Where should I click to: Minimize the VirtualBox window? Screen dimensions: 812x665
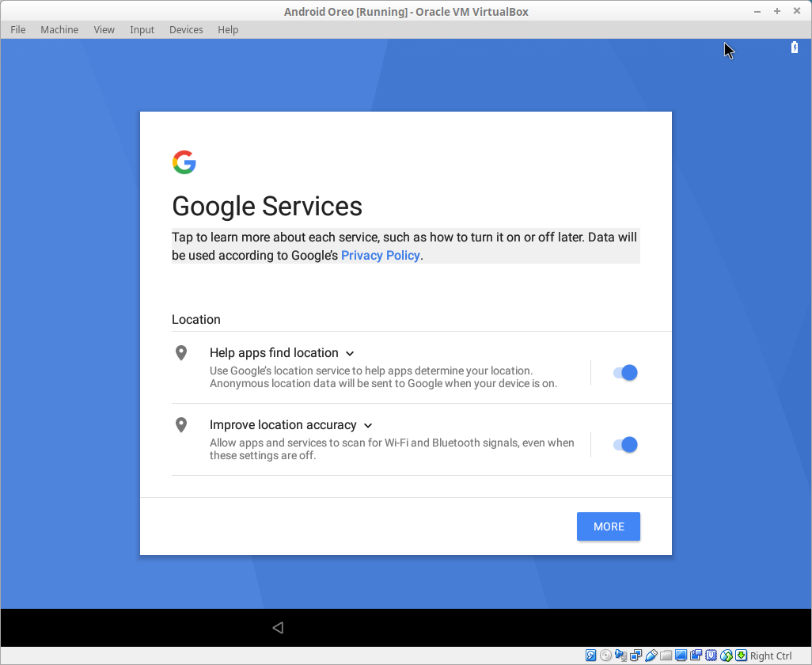(x=757, y=11)
